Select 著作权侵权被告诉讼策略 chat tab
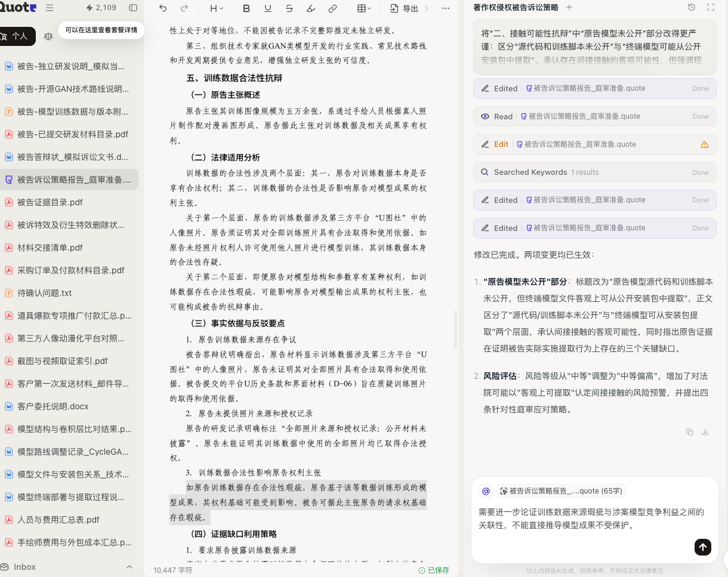The height and width of the screenshot is (577, 728). coord(516,7)
